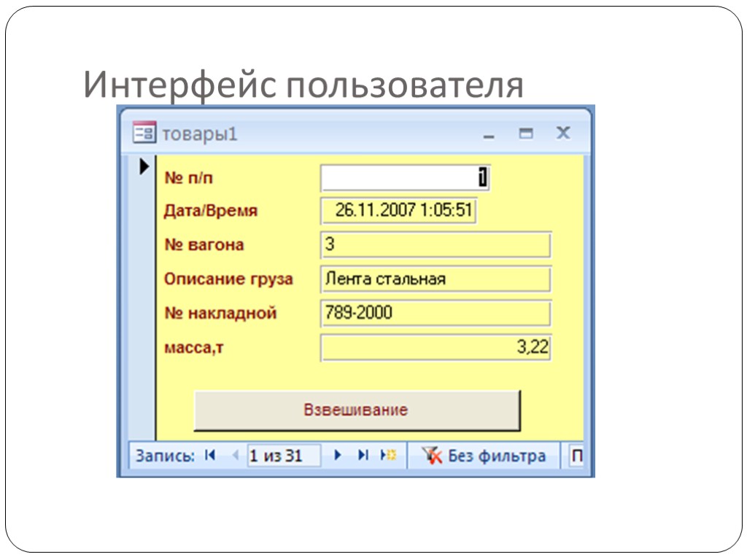
Task: Select the № п/п value field
Action: [403, 176]
